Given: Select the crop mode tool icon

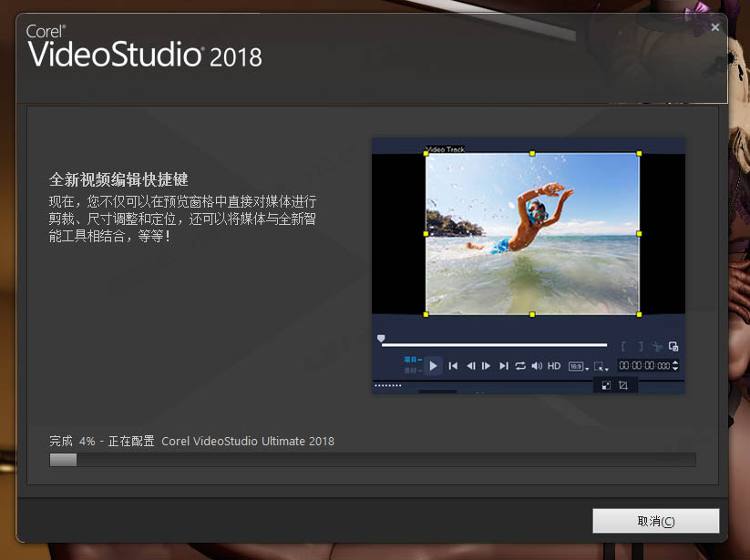Looking at the screenshot, I should (x=623, y=385).
